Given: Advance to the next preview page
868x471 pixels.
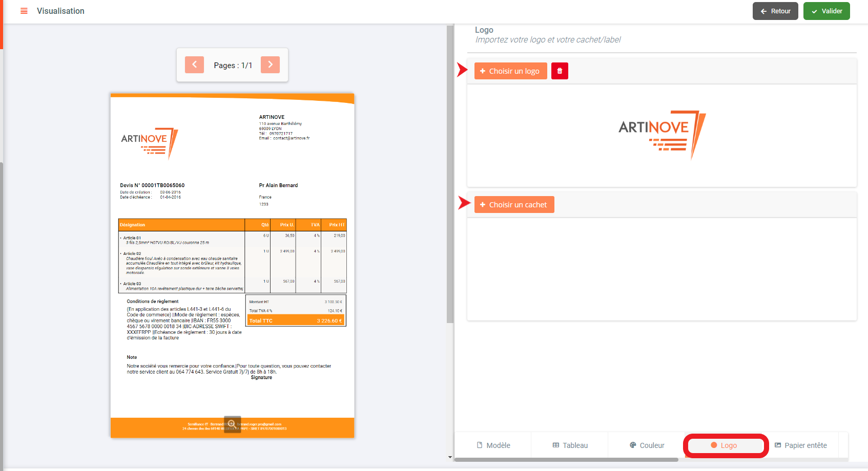Looking at the screenshot, I should click(270, 65).
